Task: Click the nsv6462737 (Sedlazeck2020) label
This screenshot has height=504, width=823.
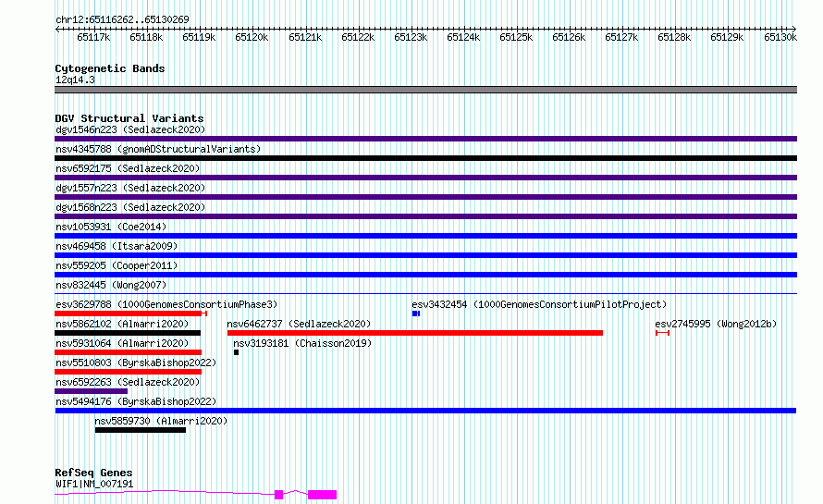Action: [x=299, y=324]
